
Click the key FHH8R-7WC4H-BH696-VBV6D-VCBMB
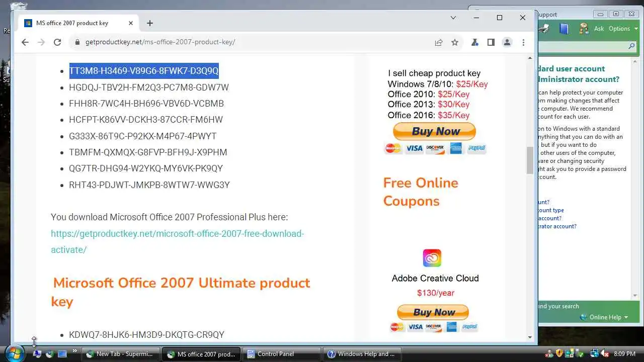[x=146, y=104]
